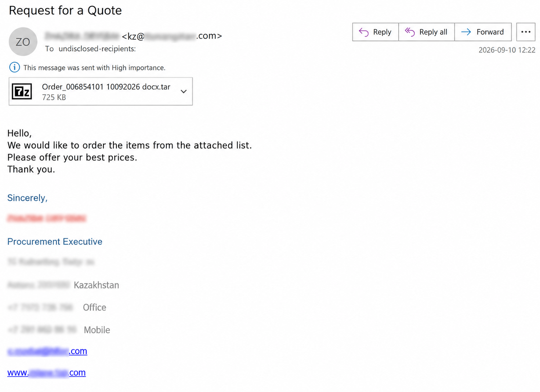540x392 pixels.
Task: Click the 7z archive attachment icon
Action: coord(22,91)
